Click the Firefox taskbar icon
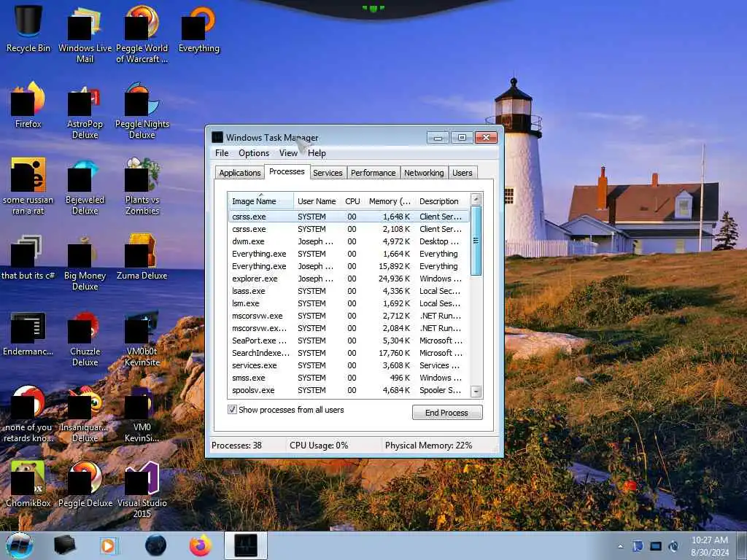Image resolution: width=747 pixels, height=560 pixels. point(201,545)
